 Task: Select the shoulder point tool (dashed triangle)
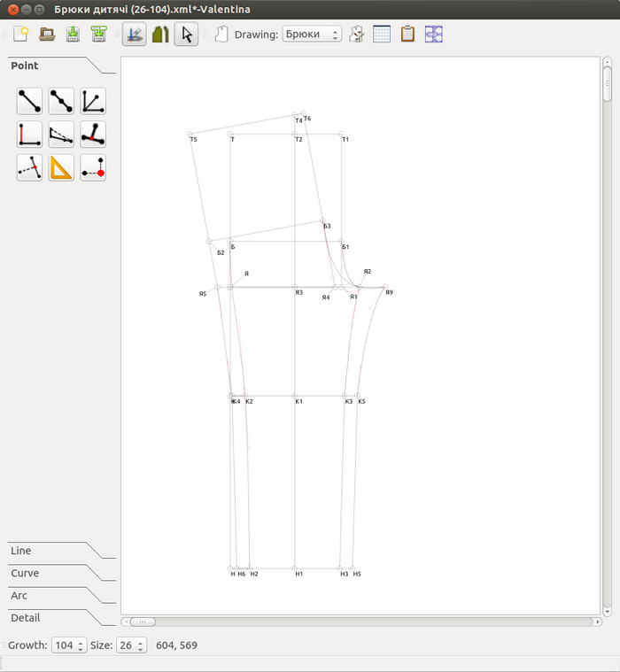tap(61, 135)
